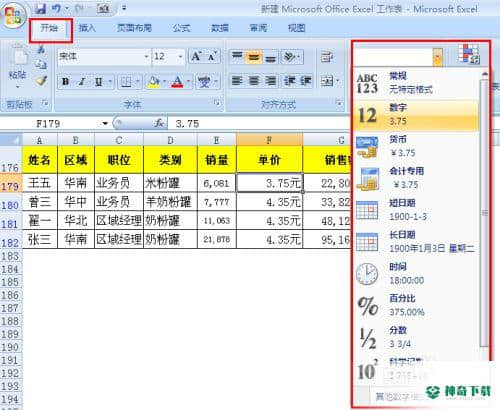Open the undo history dropdown arrow
Screen dimensions: 500x410
[x=67, y=8]
